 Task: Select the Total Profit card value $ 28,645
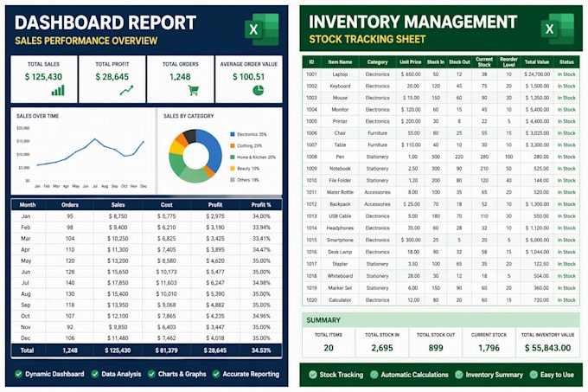pyautogui.click(x=112, y=77)
